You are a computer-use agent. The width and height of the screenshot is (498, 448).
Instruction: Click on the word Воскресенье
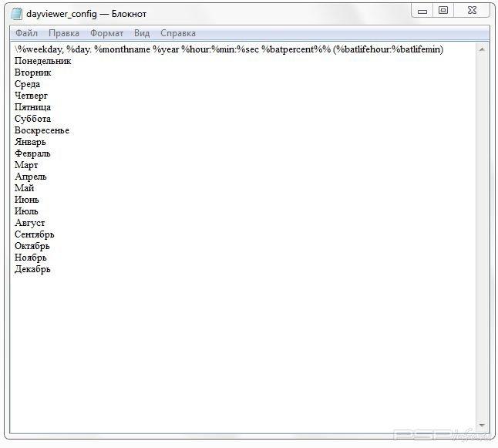point(42,130)
